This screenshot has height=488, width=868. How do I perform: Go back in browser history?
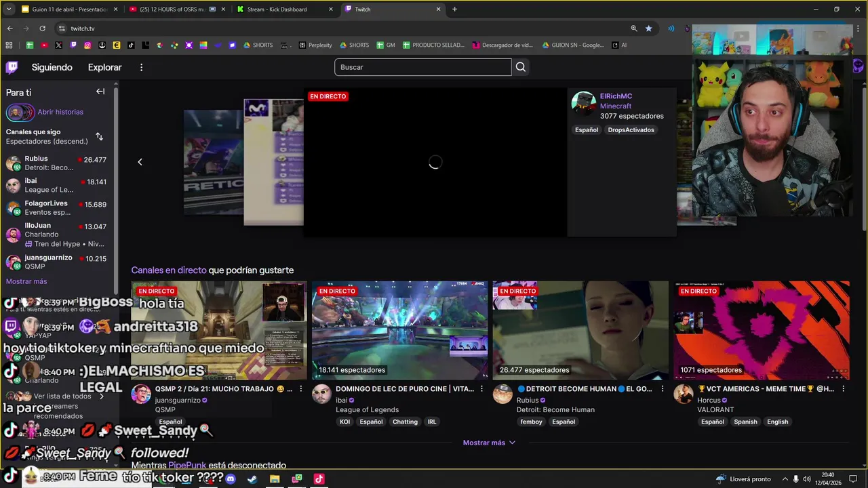9,28
